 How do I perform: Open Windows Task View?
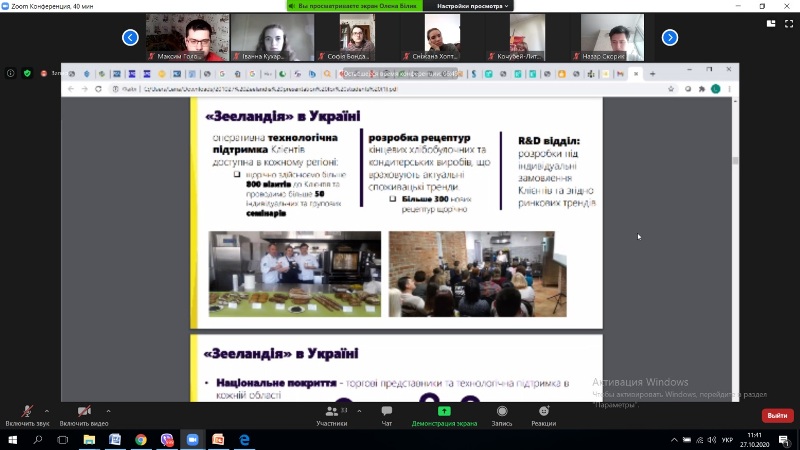click(x=63, y=440)
